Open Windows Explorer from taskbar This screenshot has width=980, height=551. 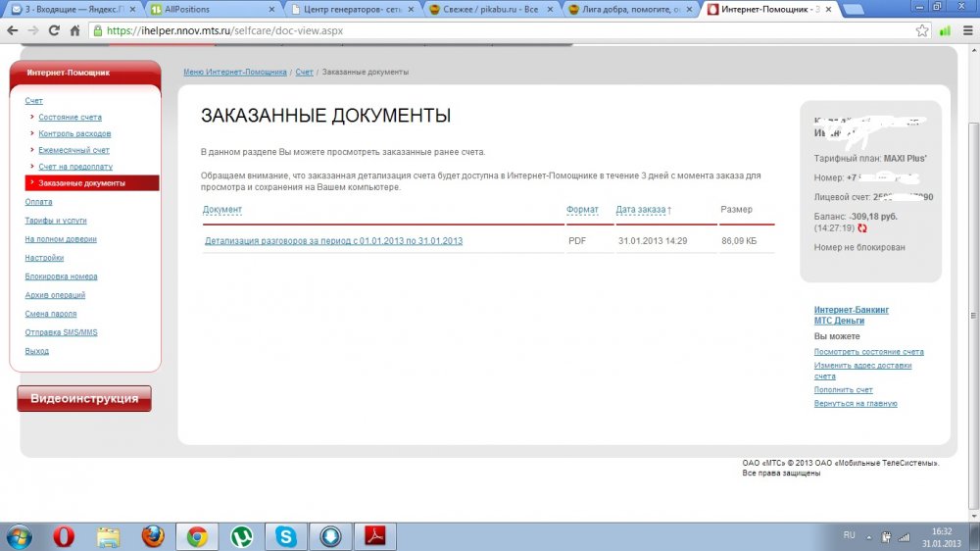click(108, 536)
